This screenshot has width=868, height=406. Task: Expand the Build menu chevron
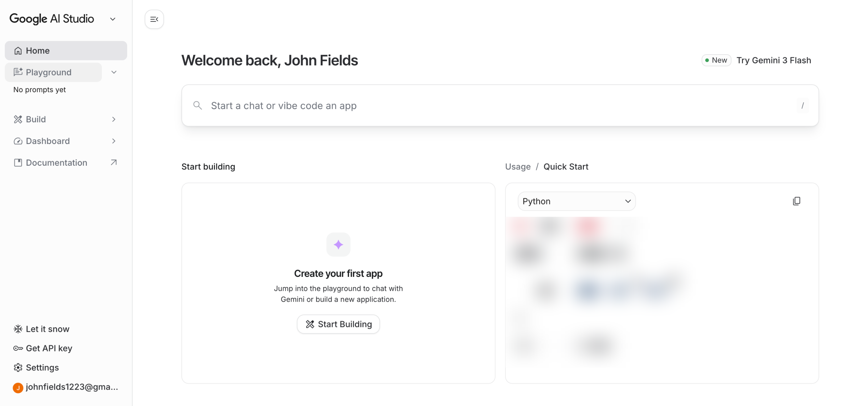114,119
